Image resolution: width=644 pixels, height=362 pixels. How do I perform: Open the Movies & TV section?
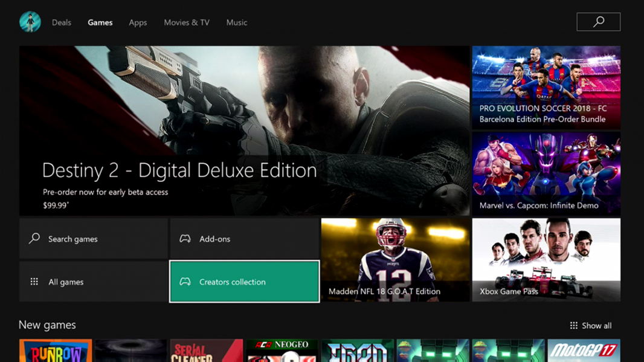(x=186, y=22)
